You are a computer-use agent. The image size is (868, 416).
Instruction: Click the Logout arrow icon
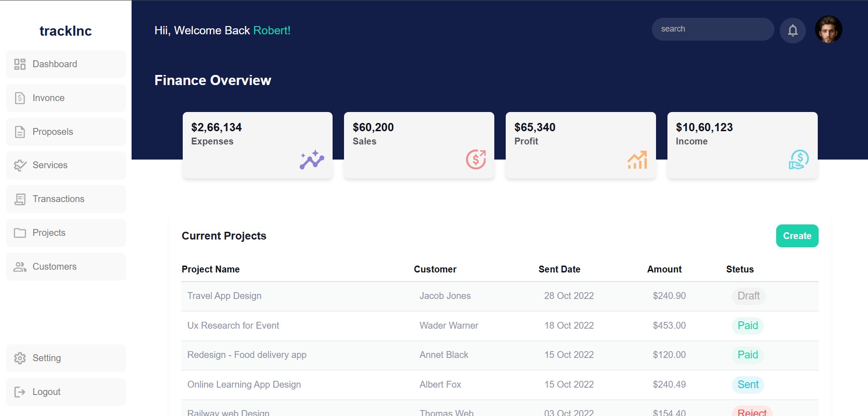pyautogui.click(x=20, y=392)
